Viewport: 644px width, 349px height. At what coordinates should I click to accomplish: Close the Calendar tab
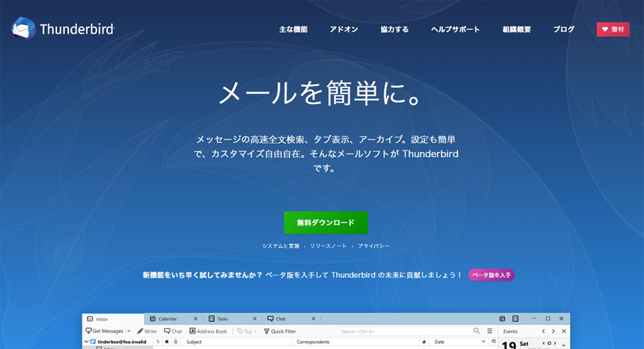pyautogui.click(x=195, y=319)
